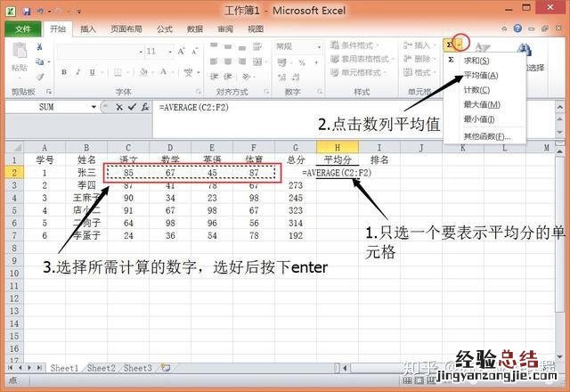Image resolution: width=570 pixels, height=392 pixels.
Task: Click the Sort and Filter icon
Action: 483,47
